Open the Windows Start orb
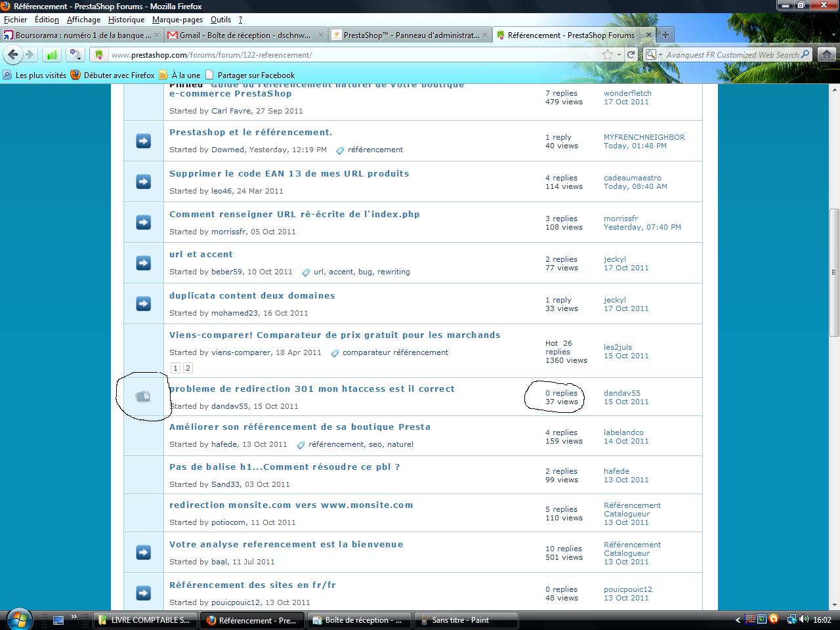 (x=18, y=619)
